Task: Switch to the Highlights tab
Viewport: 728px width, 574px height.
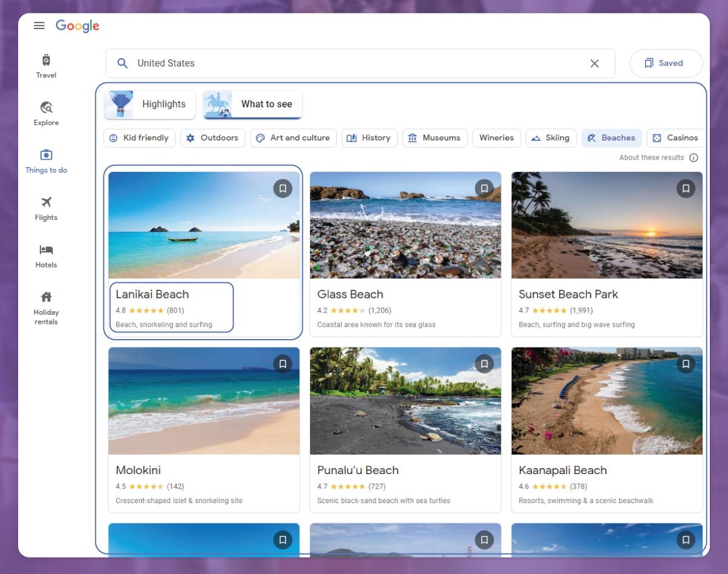Action: pos(150,104)
